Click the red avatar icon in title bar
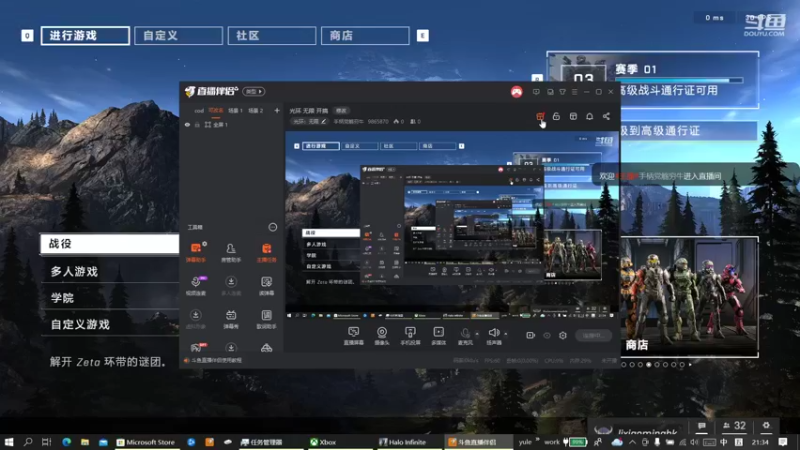 516,92
